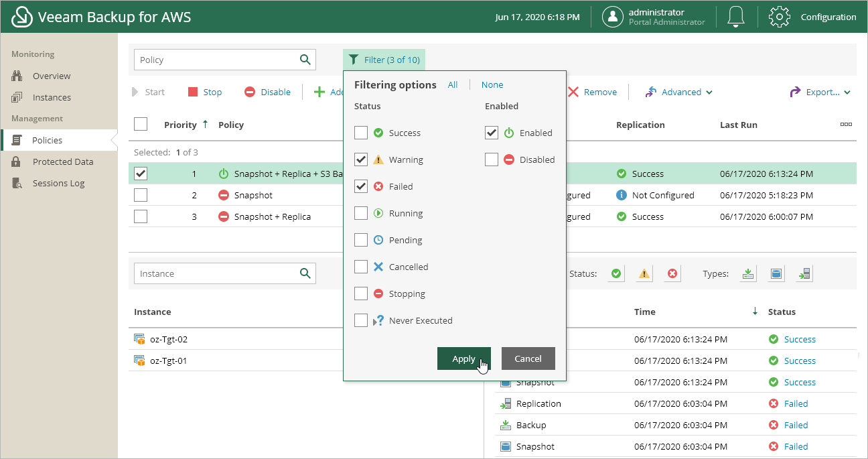Open Instances in the sidebar

(52, 97)
